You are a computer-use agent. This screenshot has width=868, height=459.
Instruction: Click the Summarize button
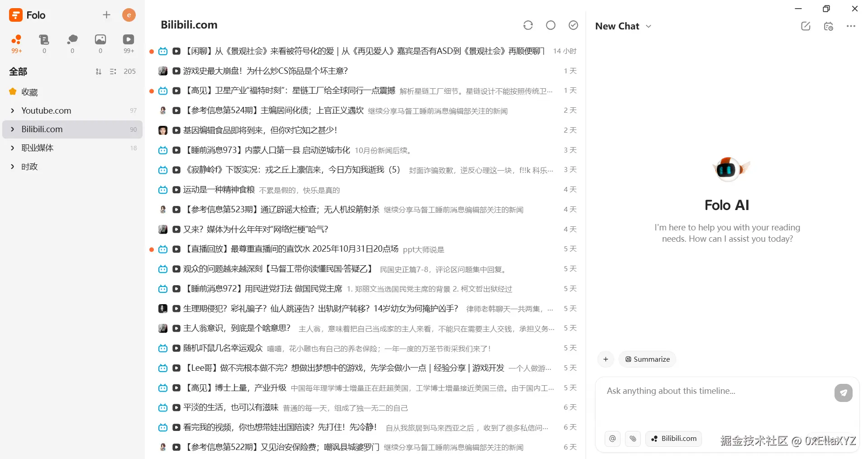(648, 359)
